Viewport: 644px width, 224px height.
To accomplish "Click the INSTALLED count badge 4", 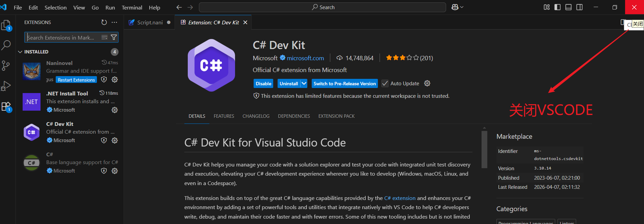I will (115, 52).
